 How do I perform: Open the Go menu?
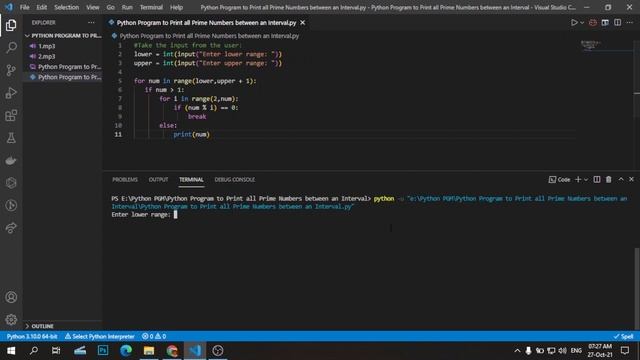pos(111,7)
